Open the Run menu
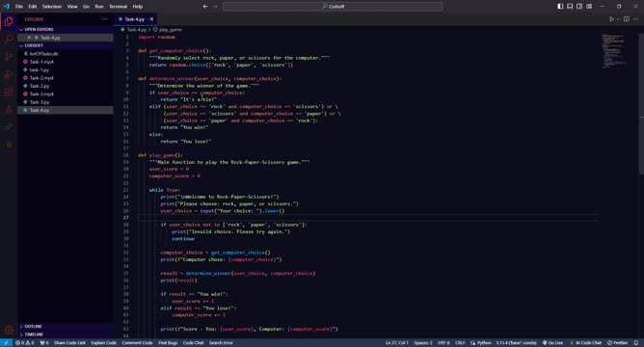Image resolution: width=644 pixels, height=347 pixels. point(99,6)
